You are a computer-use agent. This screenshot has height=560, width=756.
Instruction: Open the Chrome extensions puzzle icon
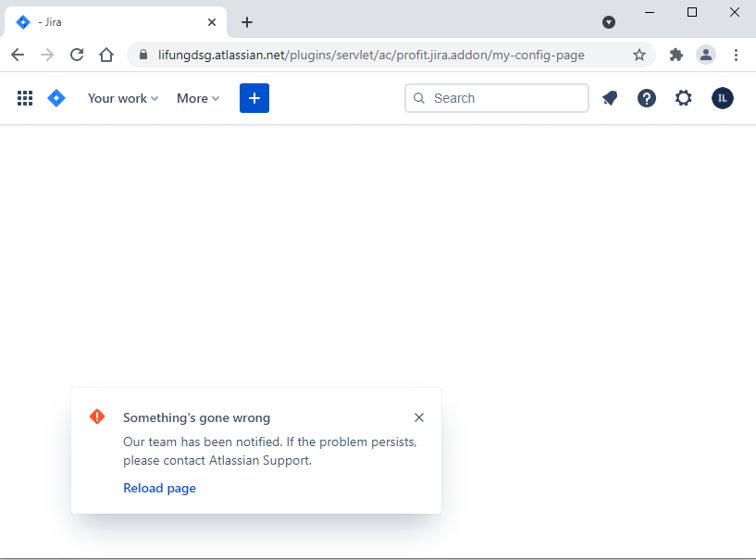click(x=675, y=55)
